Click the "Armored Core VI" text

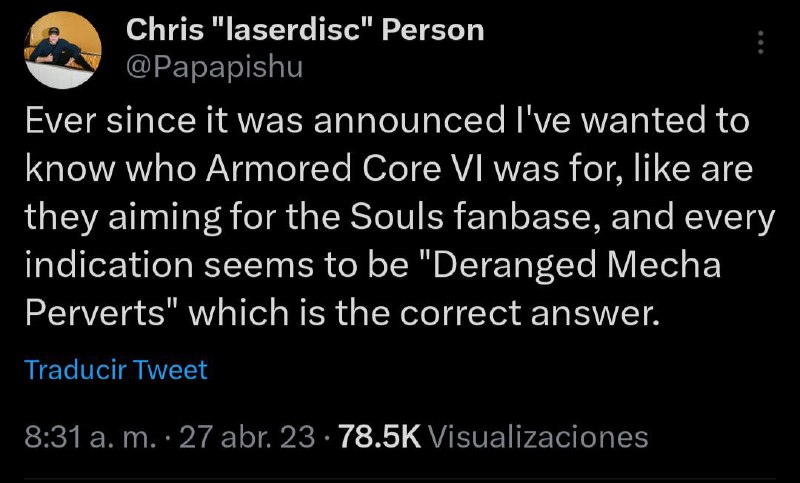(x=346, y=169)
